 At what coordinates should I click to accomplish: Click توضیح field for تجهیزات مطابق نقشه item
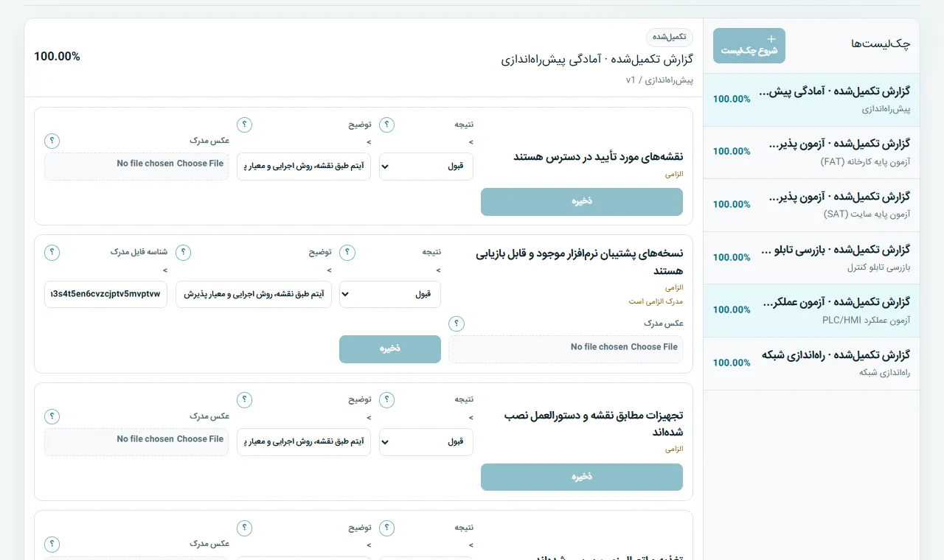[x=304, y=442]
